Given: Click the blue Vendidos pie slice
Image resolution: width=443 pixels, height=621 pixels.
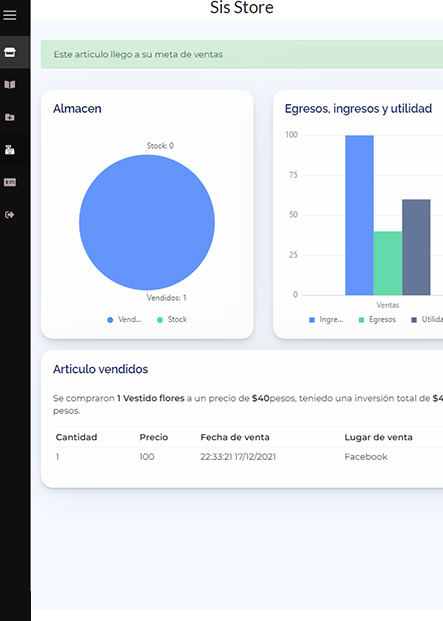Looking at the screenshot, I should [x=147, y=223].
